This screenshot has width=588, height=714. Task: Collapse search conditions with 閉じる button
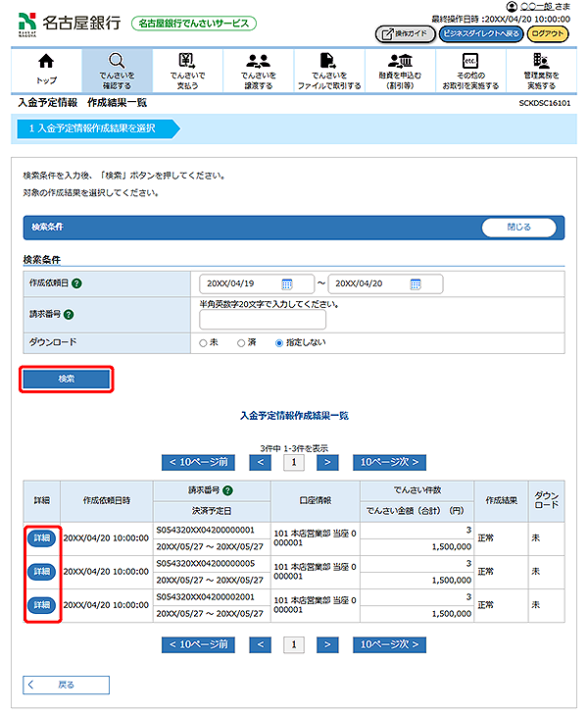click(x=518, y=227)
